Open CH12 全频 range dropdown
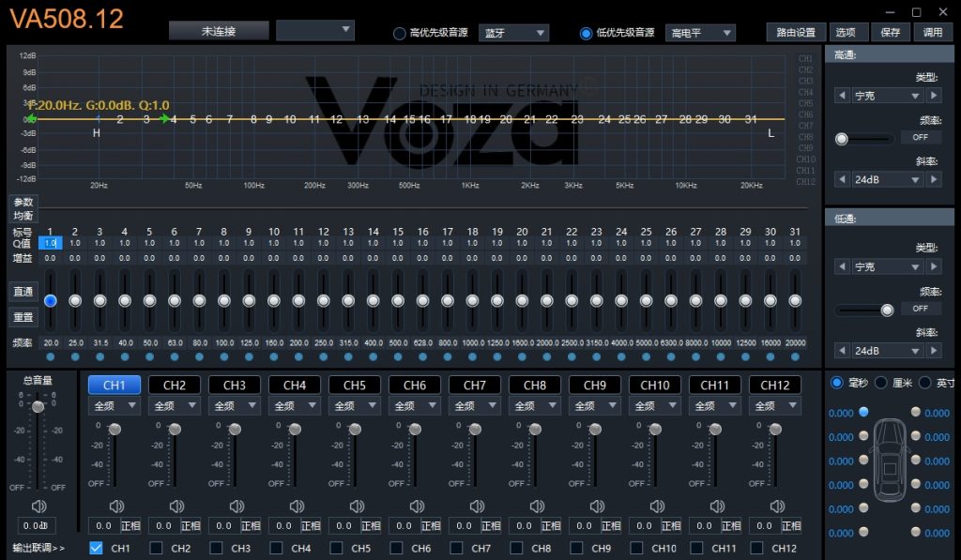Viewport: 961px width, 560px height. [775, 405]
